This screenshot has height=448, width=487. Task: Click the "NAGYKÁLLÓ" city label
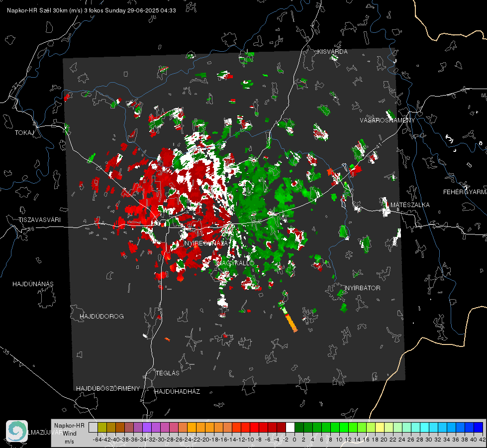(236, 263)
